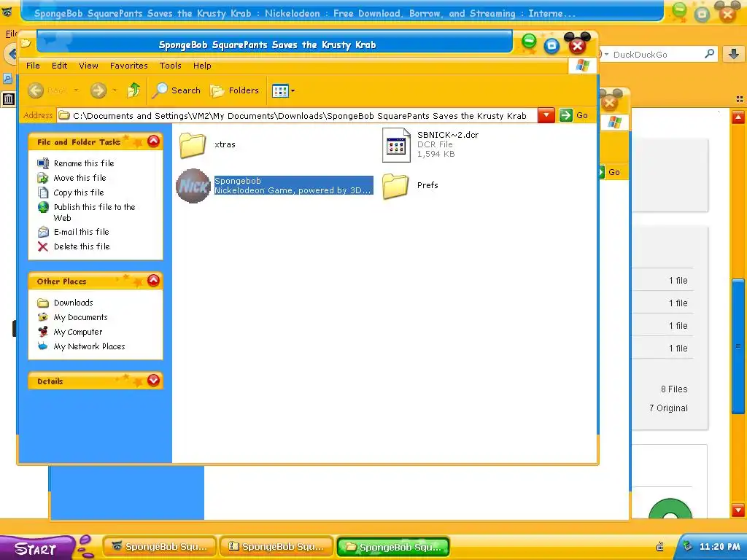Click the Forward arrow in Explorer toolbar
Viewport: 747px width, 560px height.
[x=98, y=90]
